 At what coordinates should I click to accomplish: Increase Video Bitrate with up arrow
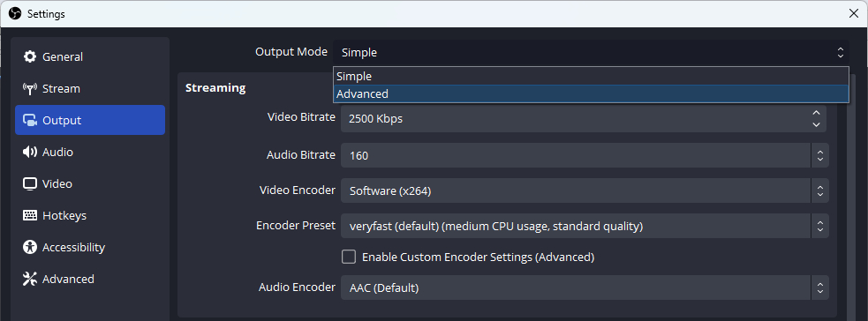[816, 113]
